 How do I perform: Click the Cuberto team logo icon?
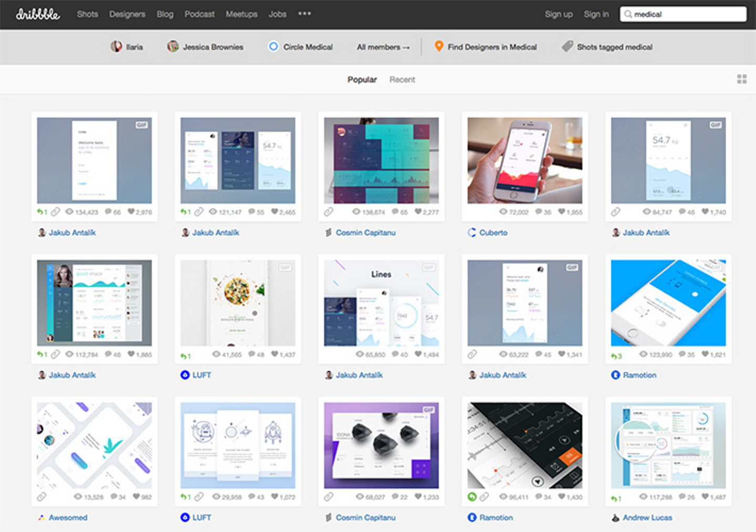tap(471, 233)
